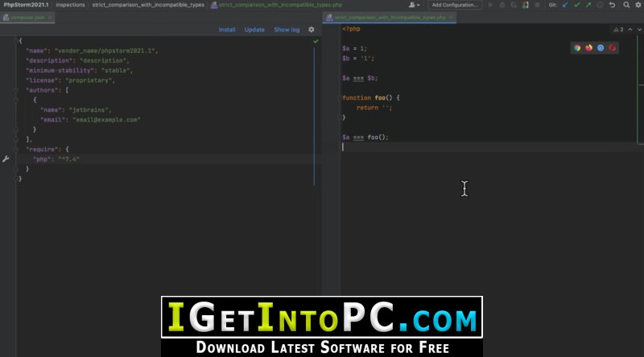
Task: Click the $b = '1'; line
Action: pyautogui.click(x=358, y=58)
